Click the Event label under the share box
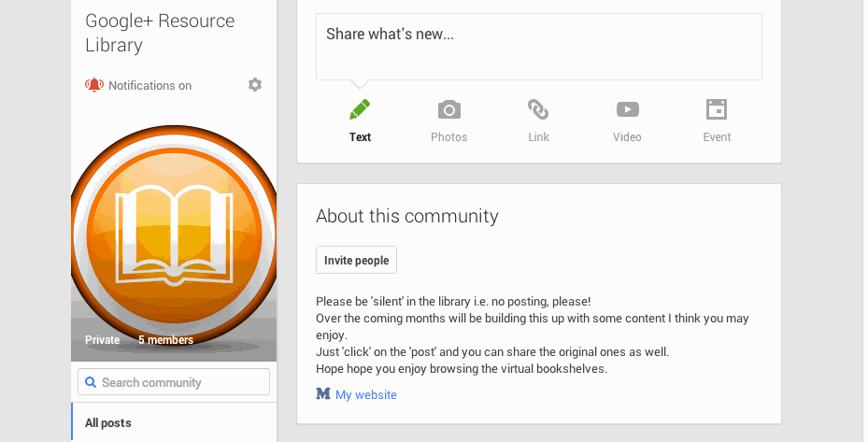Screen dimensions: 868x442 pyautogui.click(x=717, y=136)
